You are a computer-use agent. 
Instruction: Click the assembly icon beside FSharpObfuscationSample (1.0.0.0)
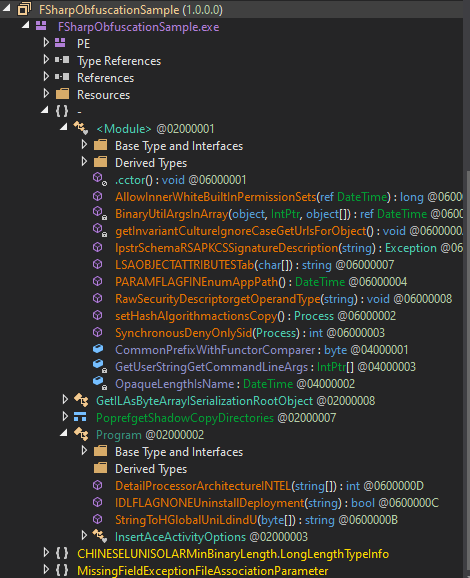(24, 9)
